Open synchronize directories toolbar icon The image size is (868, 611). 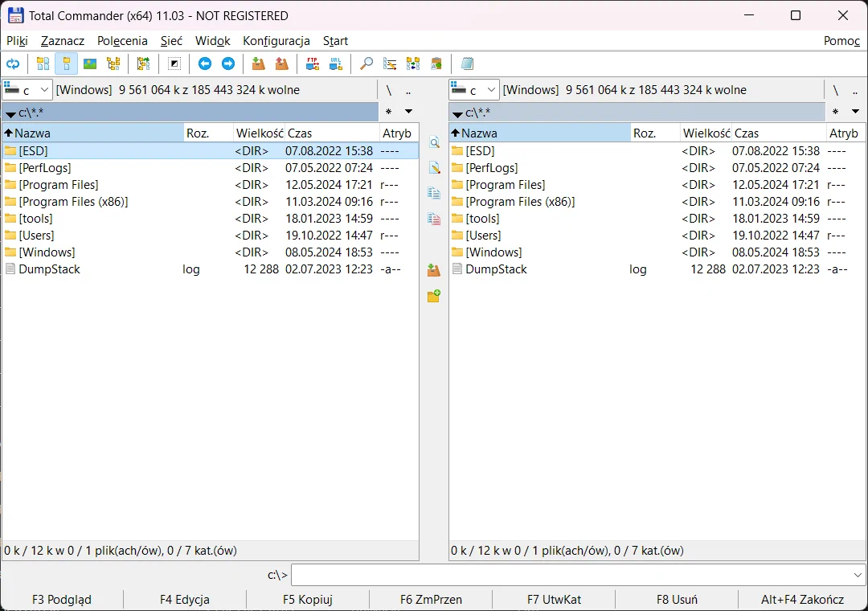[x=413, y=64]
